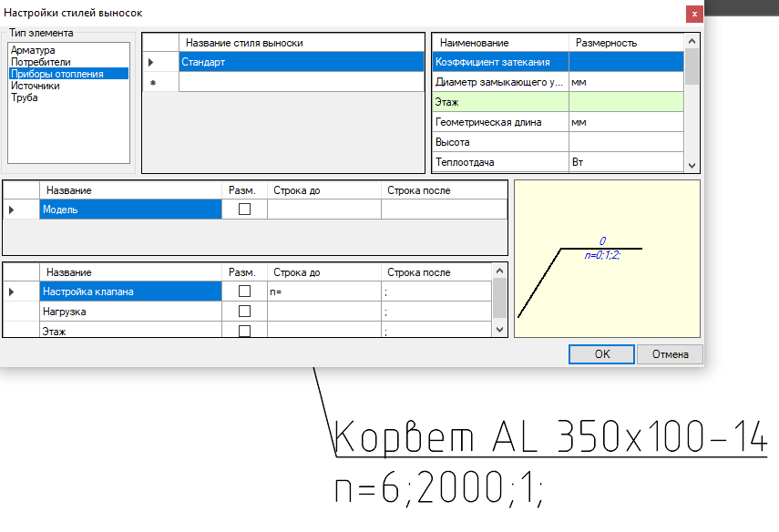The width and height of the screenshot is (779, 532).
Task: Click Строка до cell for Модель
Action: coord(324,210)
